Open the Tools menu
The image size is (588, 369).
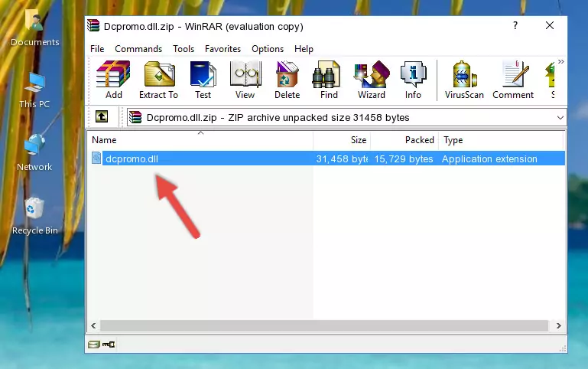point(184,49)
